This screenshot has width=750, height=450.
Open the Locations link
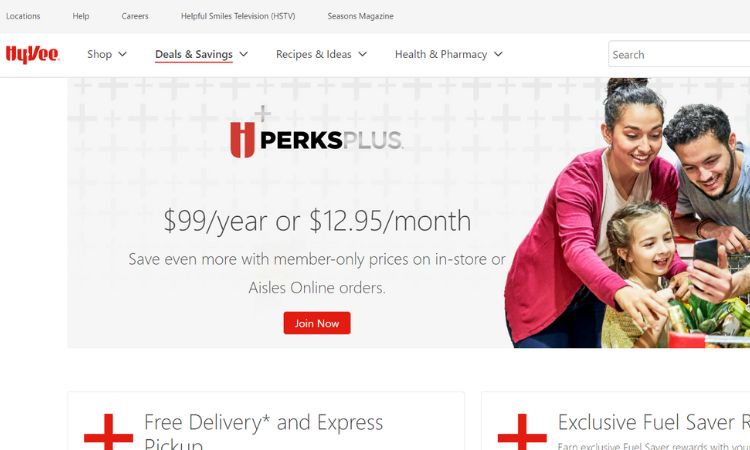[23, 16]
